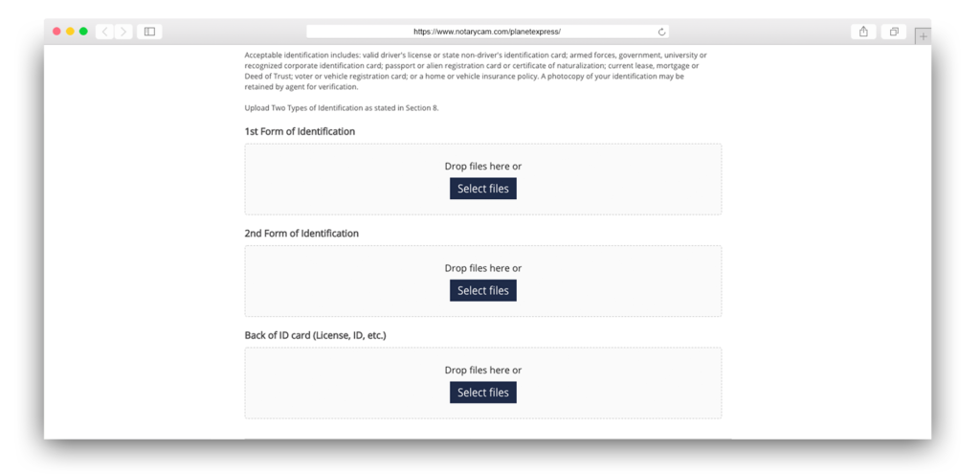Show all tabs overview
The height and width of the screenshot is (474, 980).
coord(894,32)
